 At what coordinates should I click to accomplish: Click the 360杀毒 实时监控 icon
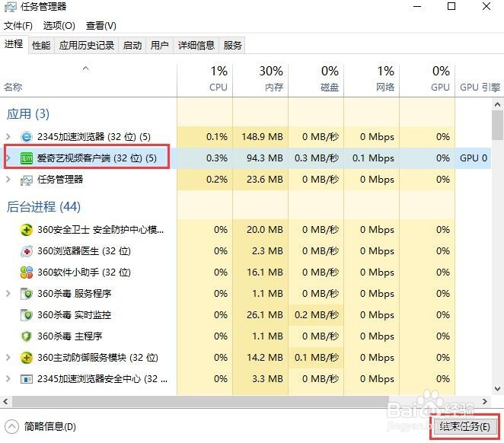click(x=27, y=315)
